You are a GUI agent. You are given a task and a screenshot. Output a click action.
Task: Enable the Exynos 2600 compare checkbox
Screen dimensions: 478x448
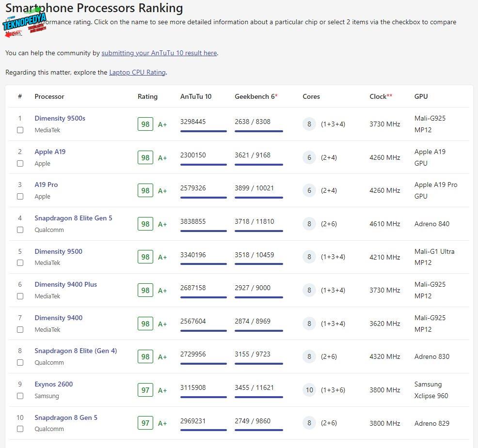(x=20, y=396)
